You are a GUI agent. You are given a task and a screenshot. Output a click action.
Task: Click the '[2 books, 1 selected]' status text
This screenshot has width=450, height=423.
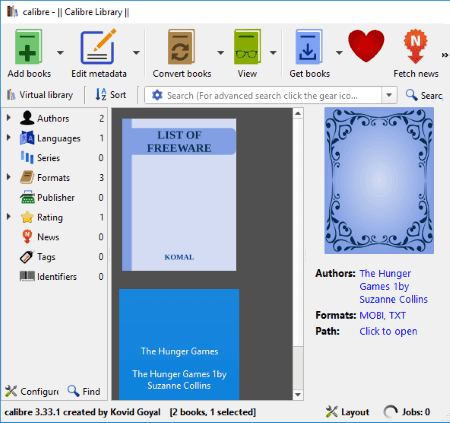pyautogui.click(x=213, y=412)
